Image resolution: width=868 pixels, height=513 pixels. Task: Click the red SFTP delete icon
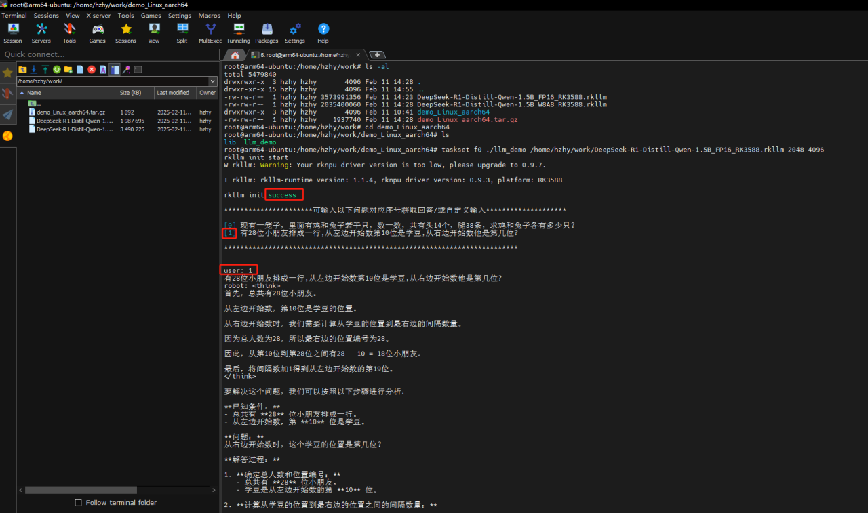(x=91, y=69)
